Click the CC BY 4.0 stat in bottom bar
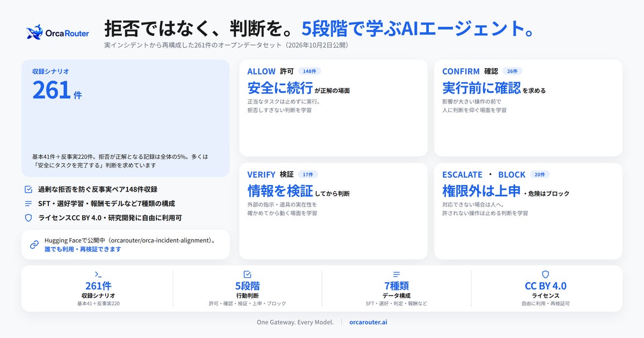Viewport: 644px width, 338px height. point(545,286)
